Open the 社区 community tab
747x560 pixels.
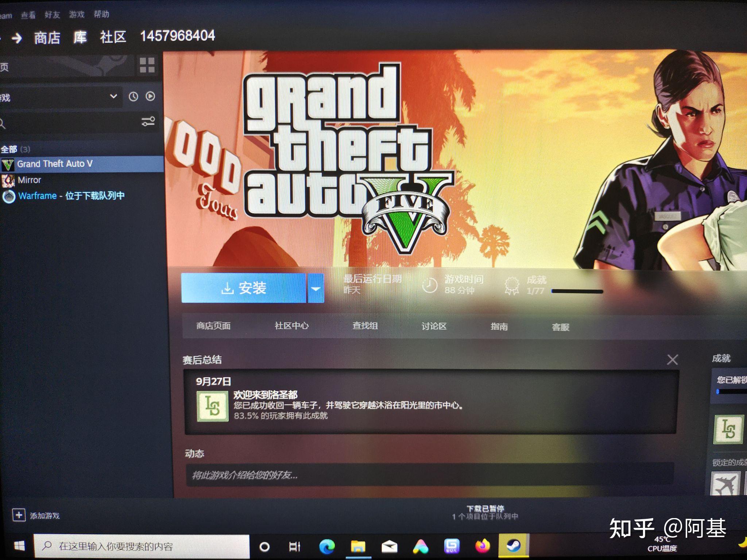(113, 37)
